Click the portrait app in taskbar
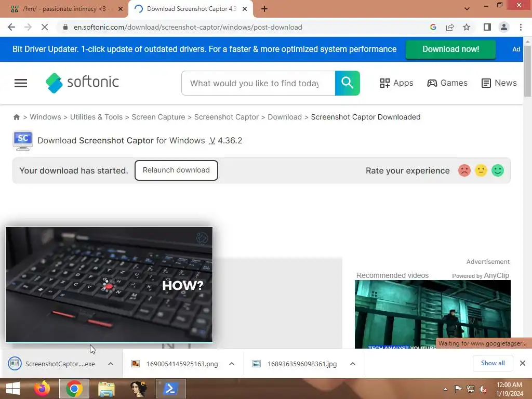Viewport: 532px width, 399px height. click(138, 389)
